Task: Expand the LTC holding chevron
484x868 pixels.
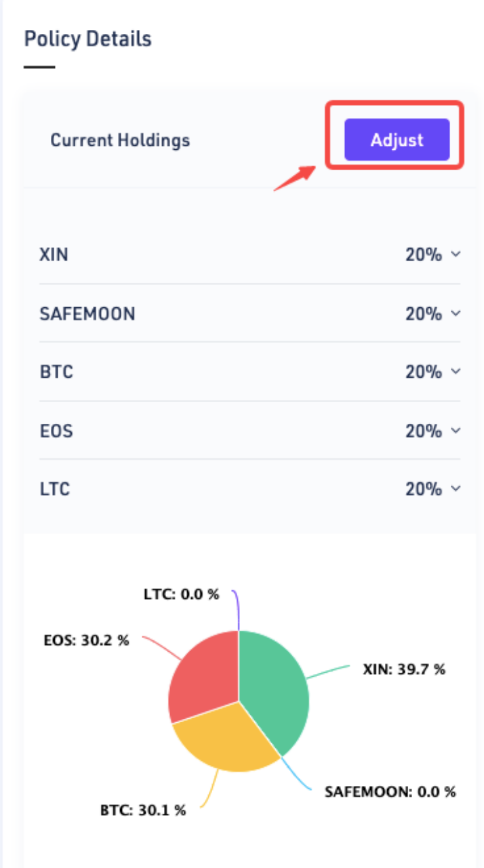Action: pyautogui.click(x=456, y=488)
